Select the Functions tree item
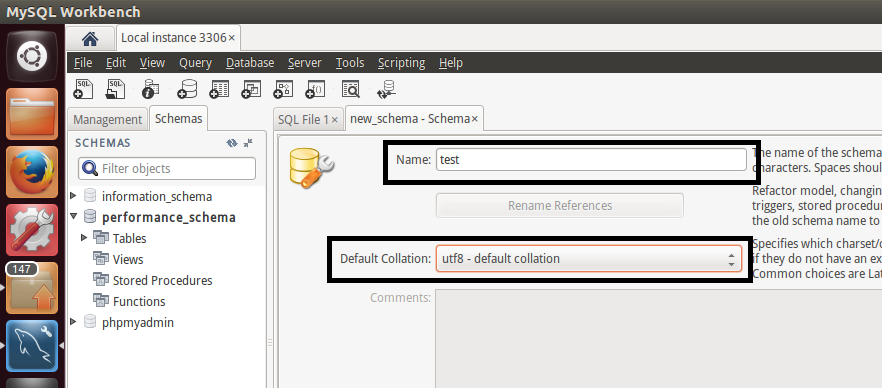The width and height of the screenshot is (882, 388). 139,301
